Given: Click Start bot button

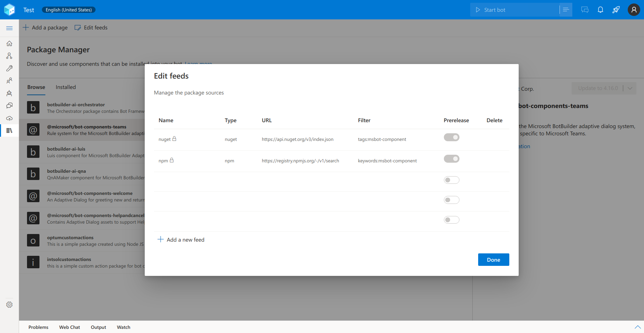Looking at the screenshot, I should [x=515, y=10].
